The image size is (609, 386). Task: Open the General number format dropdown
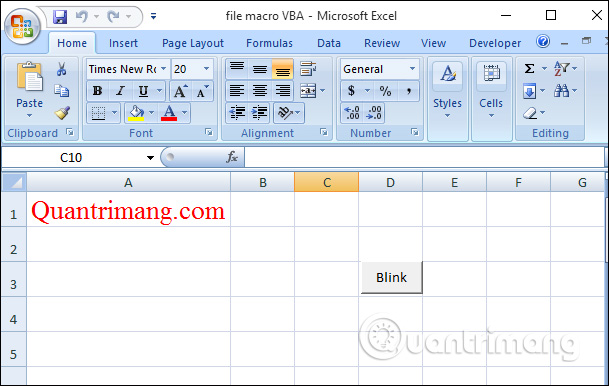(x=412, y=69)
